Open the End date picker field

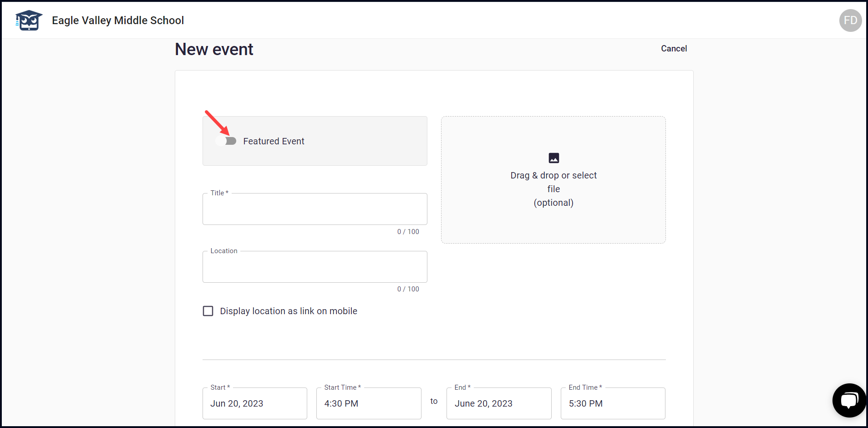(499, 403)
